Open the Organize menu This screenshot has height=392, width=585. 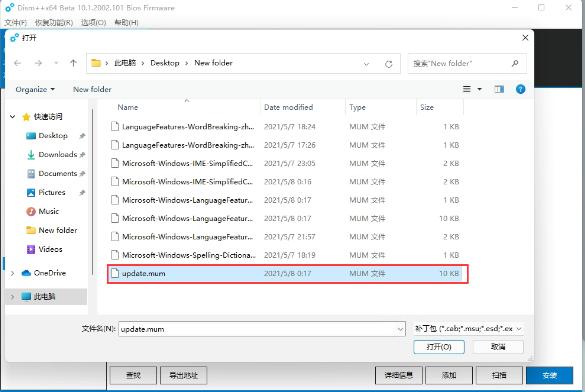pos(35,90)
